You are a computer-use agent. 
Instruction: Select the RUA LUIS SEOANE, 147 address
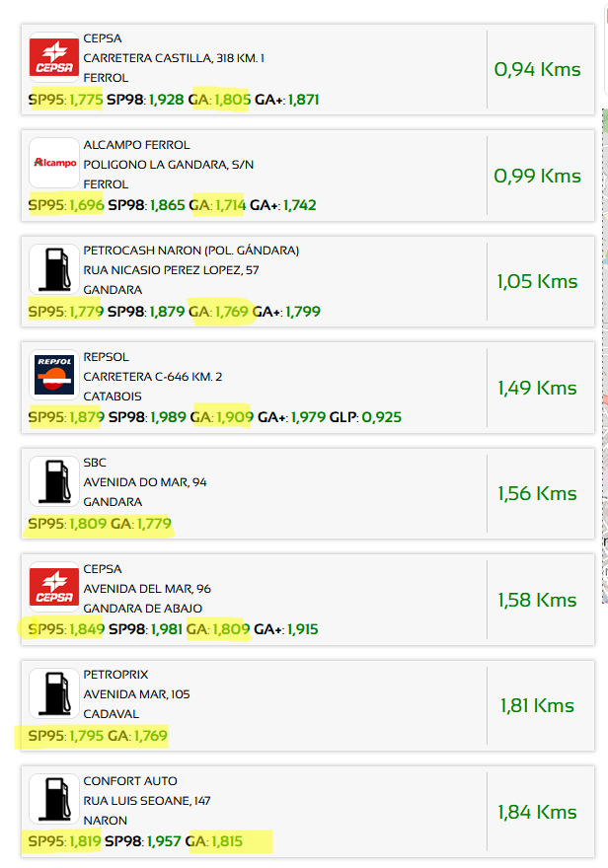(147, 801)
